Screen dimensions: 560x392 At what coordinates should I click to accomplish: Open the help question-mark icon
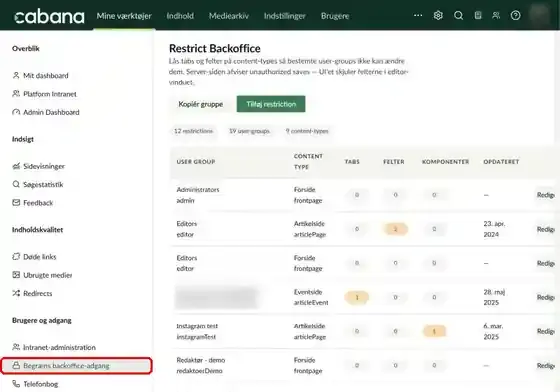click(x=515, y=15)
